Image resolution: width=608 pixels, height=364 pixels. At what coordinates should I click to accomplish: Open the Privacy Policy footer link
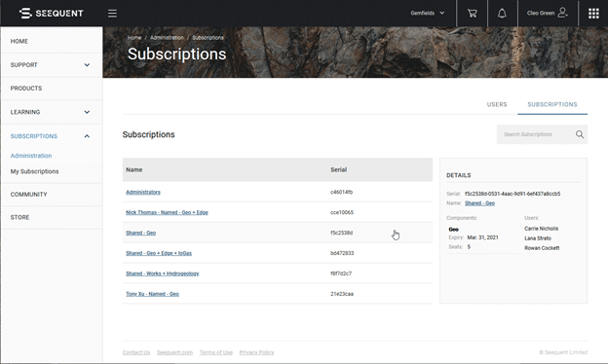click(256, 352)
